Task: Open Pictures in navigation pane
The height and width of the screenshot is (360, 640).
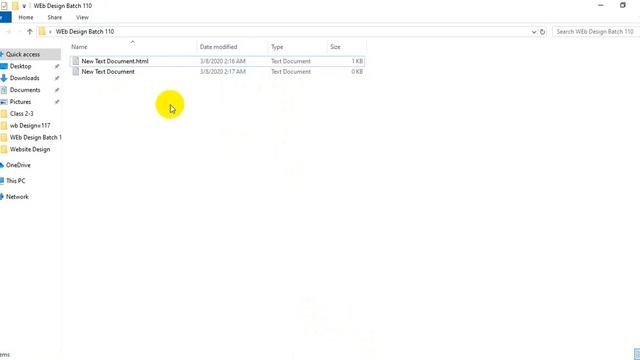Action: point(20,102)
